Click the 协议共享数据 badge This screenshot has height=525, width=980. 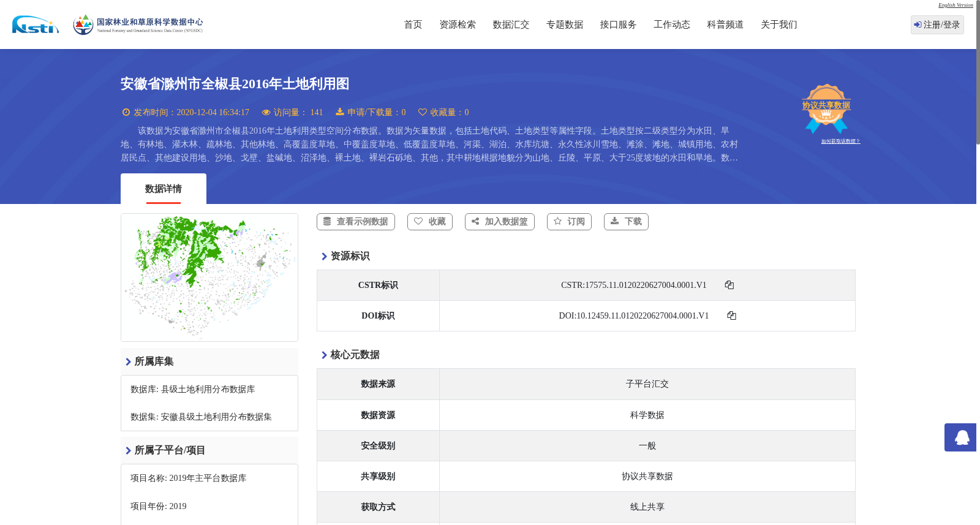click(826, 108)
